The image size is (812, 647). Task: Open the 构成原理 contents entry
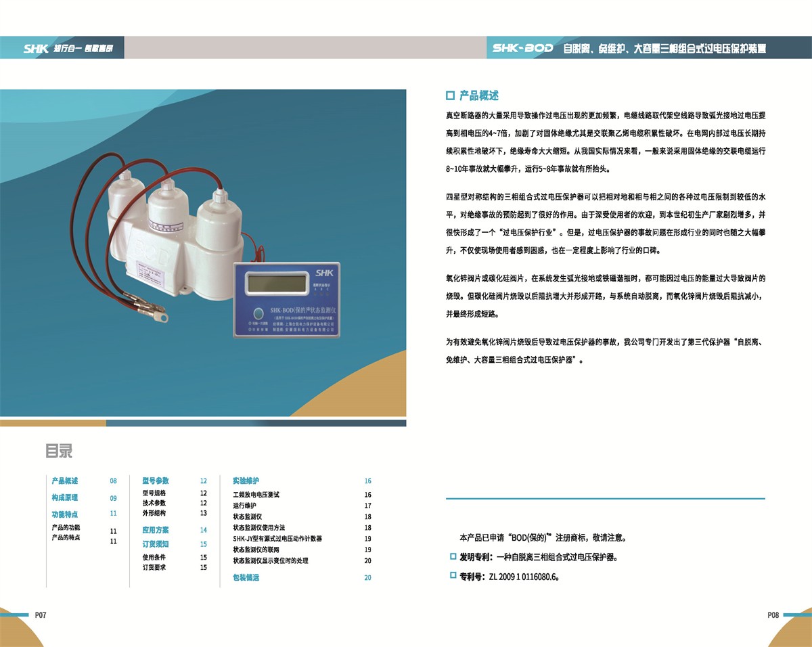[65, 498]
